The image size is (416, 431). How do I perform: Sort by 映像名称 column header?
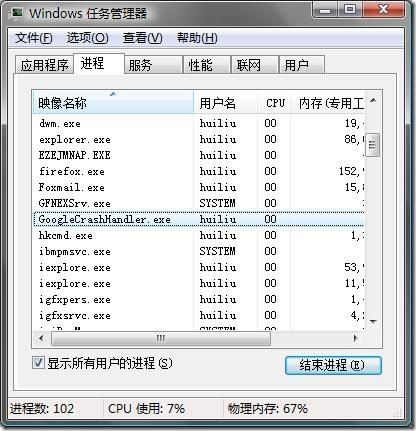pyautogui.click(x=113, y=103)
